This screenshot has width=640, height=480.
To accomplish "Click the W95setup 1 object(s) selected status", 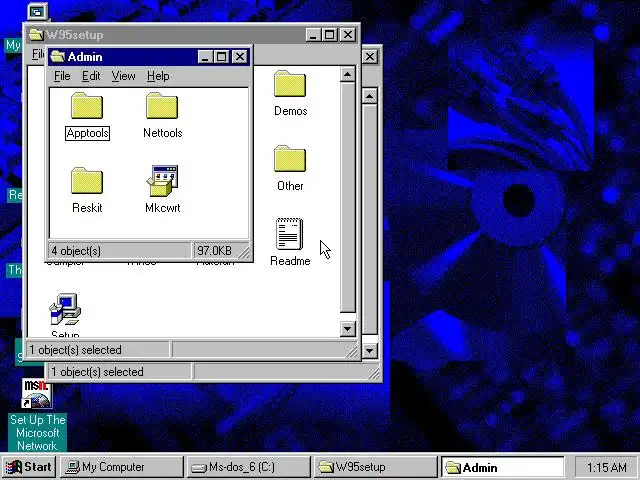I will point(75,350).
